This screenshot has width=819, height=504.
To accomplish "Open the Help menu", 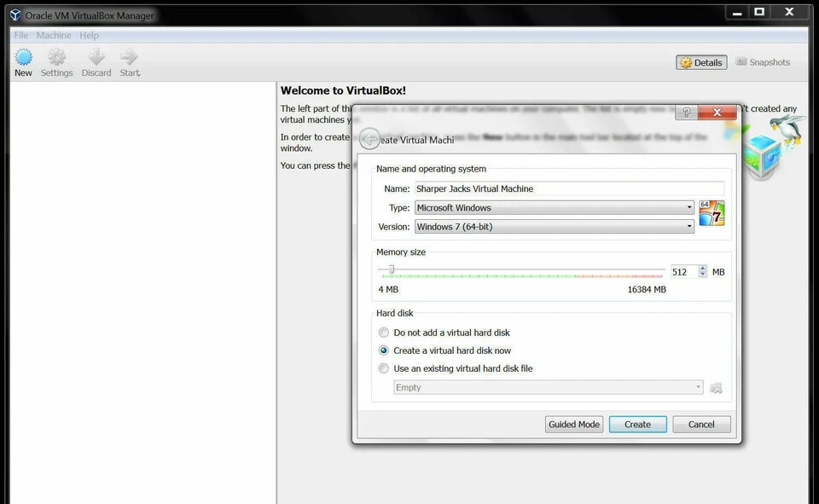I will click(x=90, y=35).
